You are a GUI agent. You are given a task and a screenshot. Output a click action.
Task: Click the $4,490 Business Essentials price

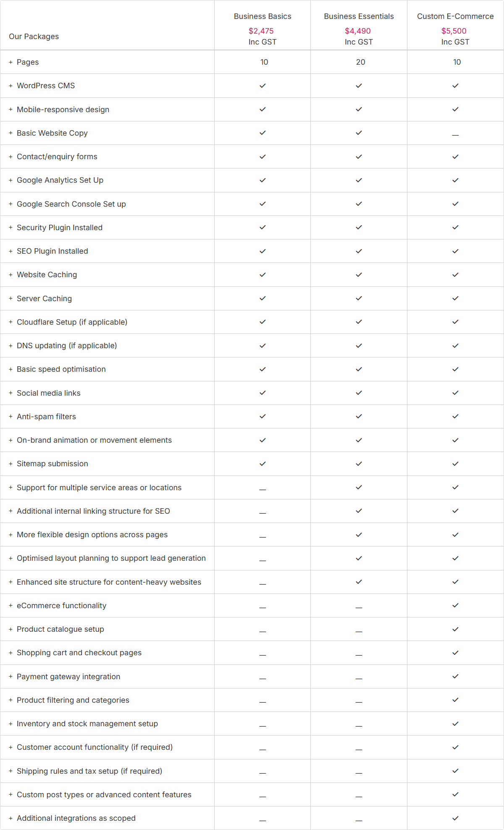[x=358, y=31]
